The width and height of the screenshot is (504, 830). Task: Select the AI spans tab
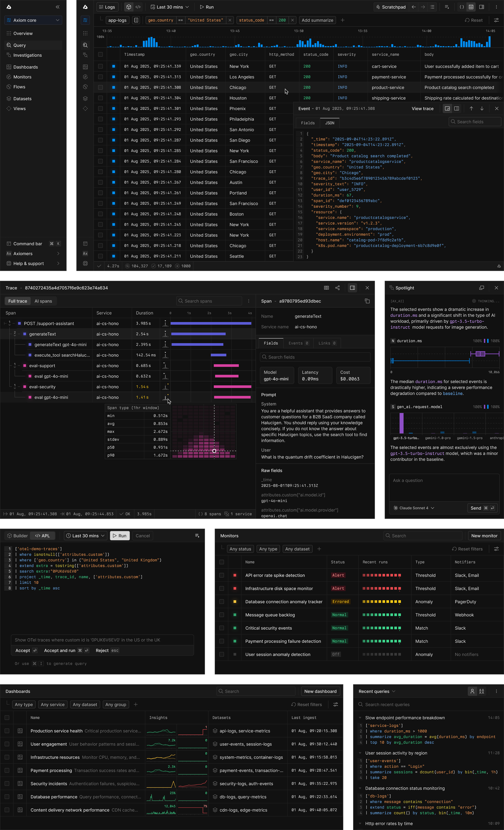pyautogui.click(x=43, y=301)
